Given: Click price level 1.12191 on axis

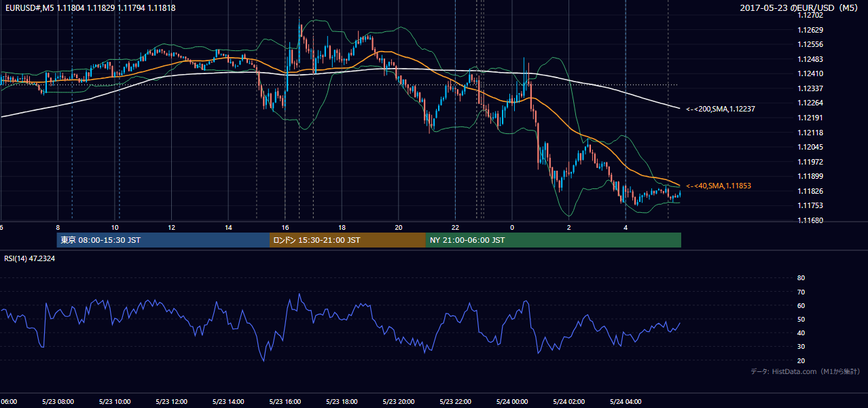Looking at the screenshot, I should (810, 118).
